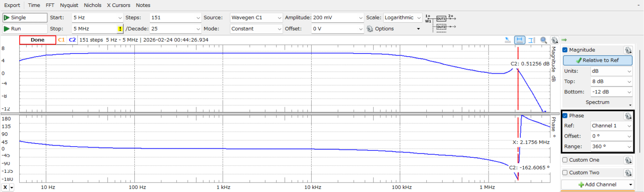Image resolution: width=644 pixels, height=192 pixels.
Task: Click the red vertical cursor on the magnitude plot
Action: coord(518,86)
